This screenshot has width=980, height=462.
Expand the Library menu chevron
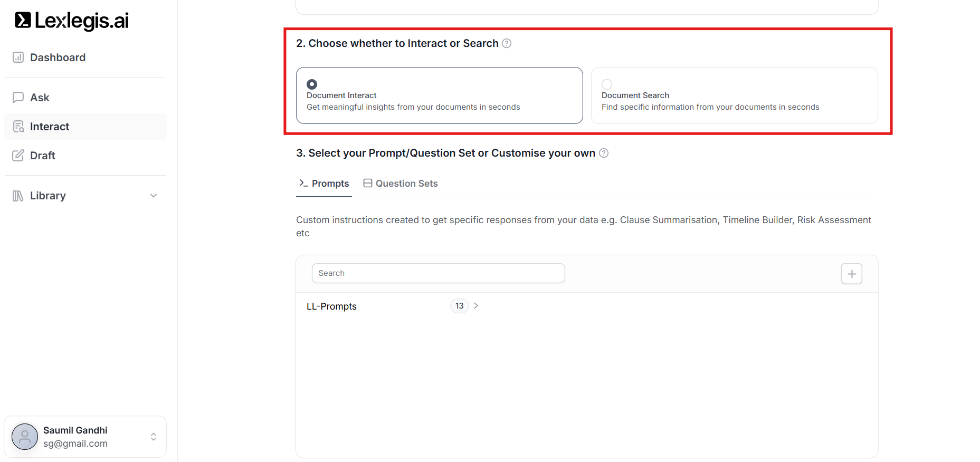154,196
